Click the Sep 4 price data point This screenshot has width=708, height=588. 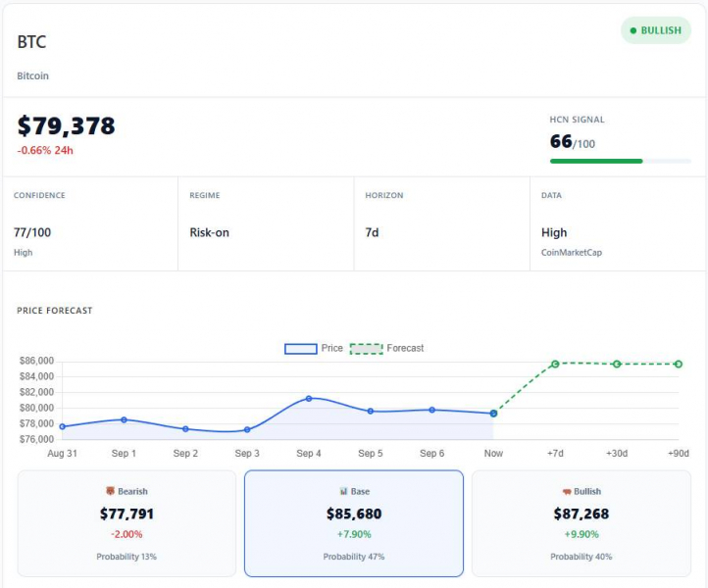tap(309, 399)
